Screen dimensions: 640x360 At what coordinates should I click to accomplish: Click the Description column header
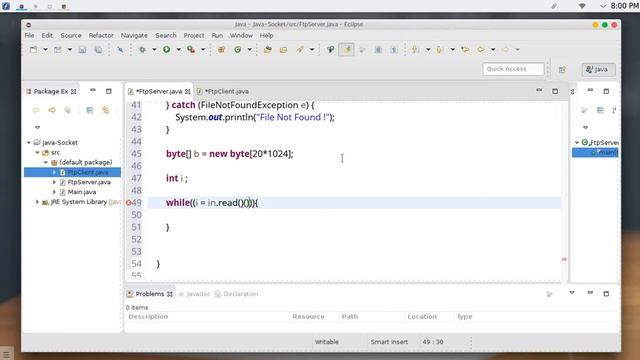[148, 317]
